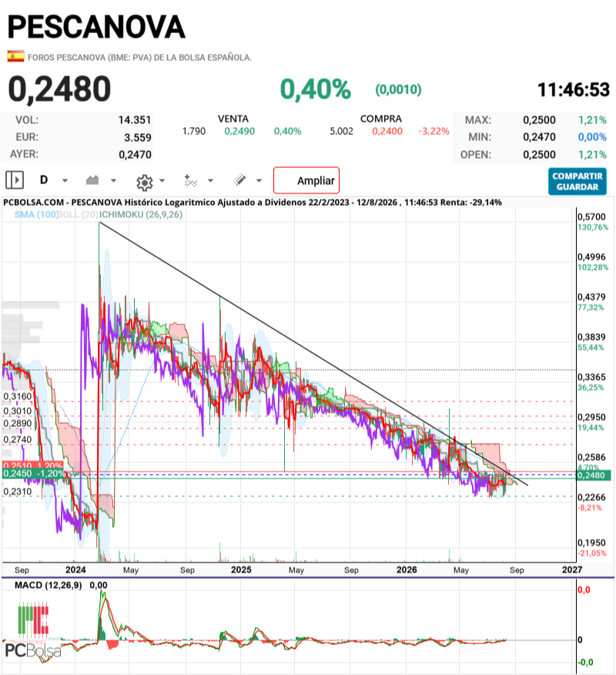Click the VENTA price 0,2490
The image size is (616, 675).
[239, 131]
